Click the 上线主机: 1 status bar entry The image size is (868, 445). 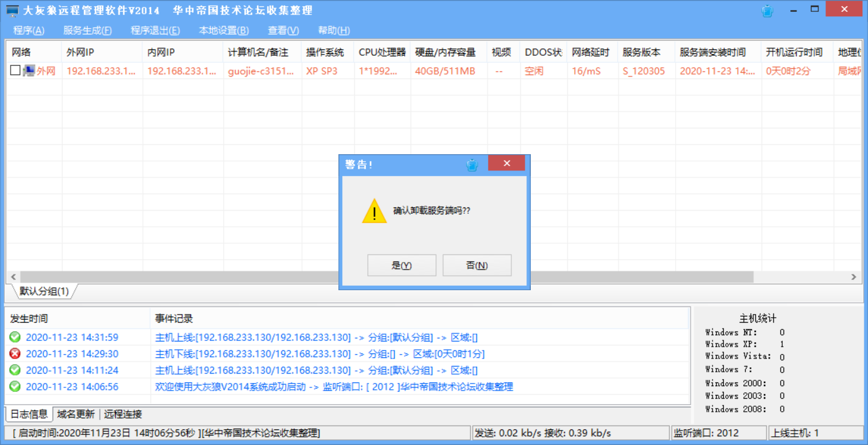(x=815, y=433)
